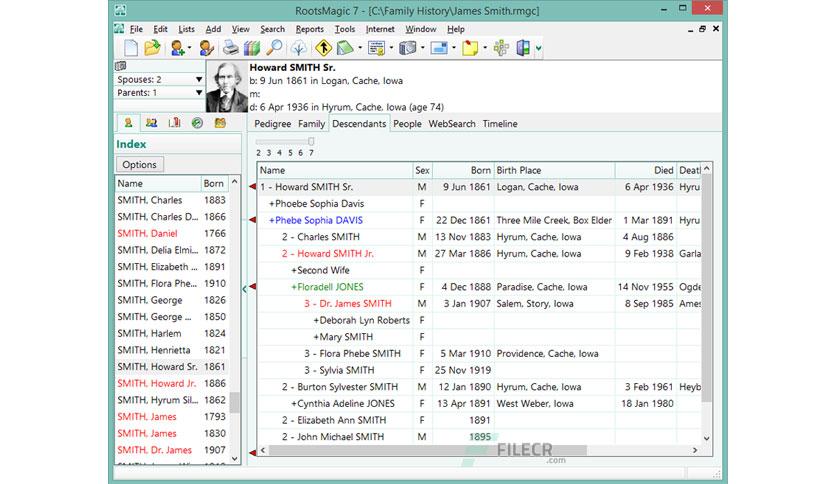Switch to the WebSearch tab

452,124
